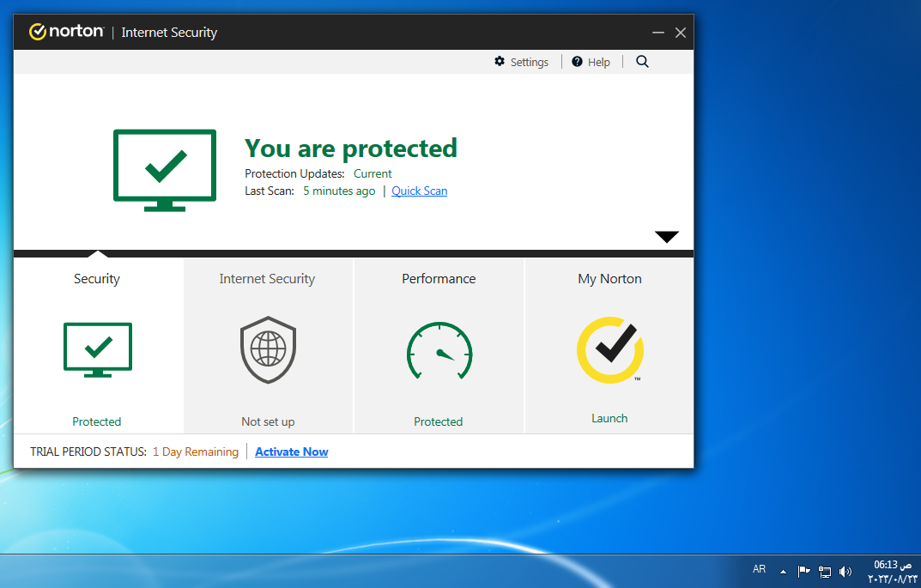Click '1 Day Remaining' trial status text

click(196, 452)
